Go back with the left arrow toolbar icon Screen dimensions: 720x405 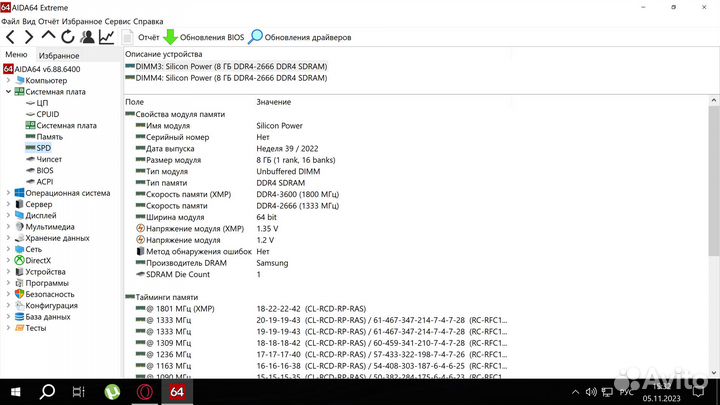(x=11, y=37)
